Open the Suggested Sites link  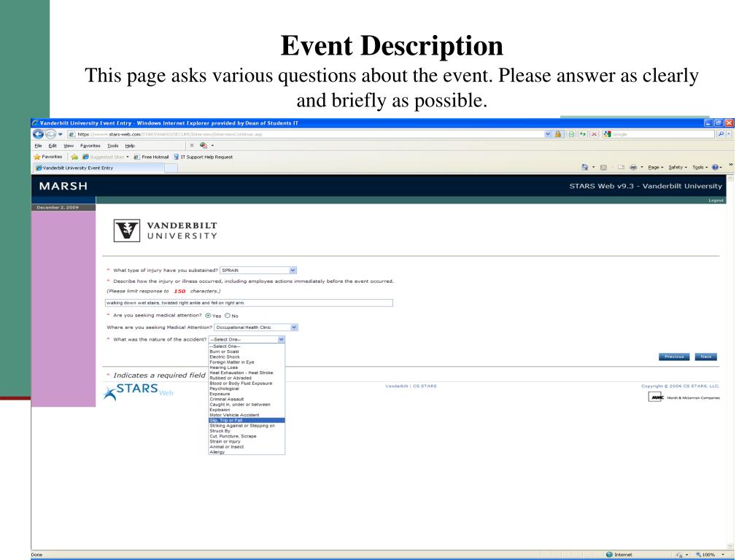pos(105,157)
